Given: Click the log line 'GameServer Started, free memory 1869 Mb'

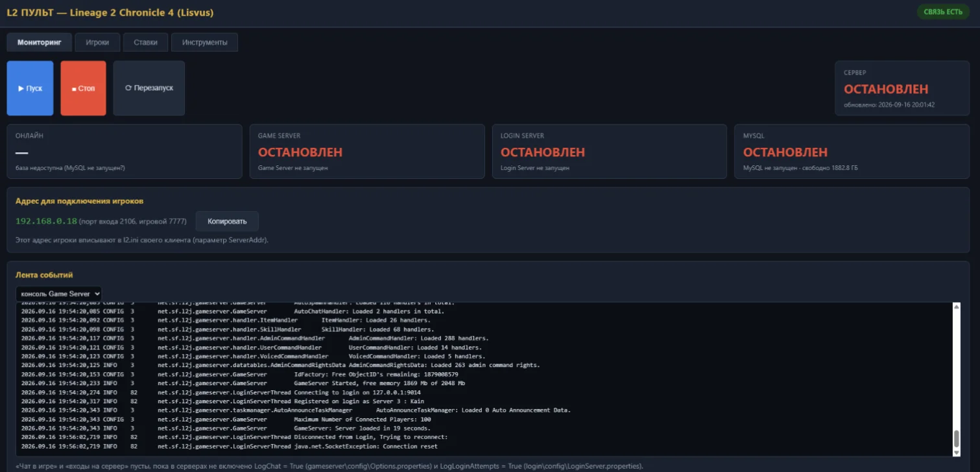Looking at the screenshot, I should (x=243, y=383).
